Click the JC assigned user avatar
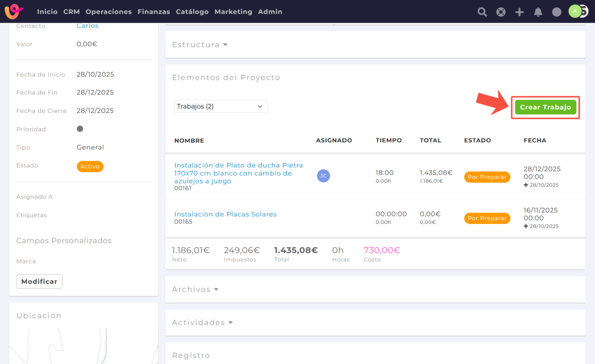The image size is (595, 364). pos(323,175)
